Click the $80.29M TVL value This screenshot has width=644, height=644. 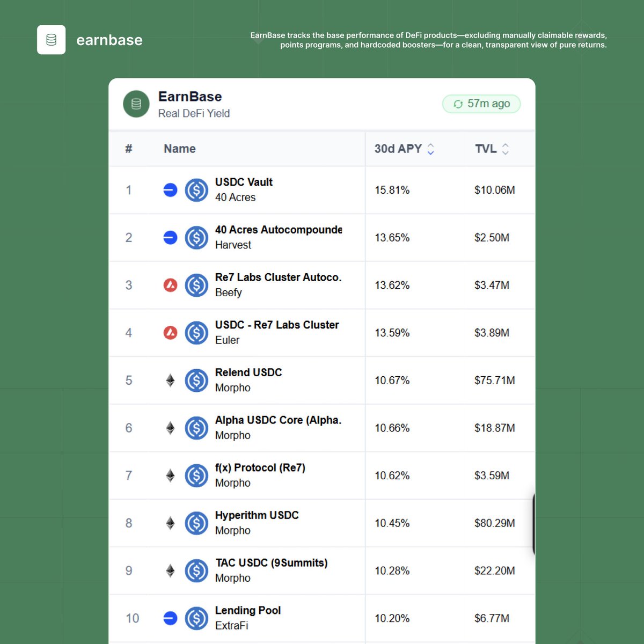coord(495,523)
